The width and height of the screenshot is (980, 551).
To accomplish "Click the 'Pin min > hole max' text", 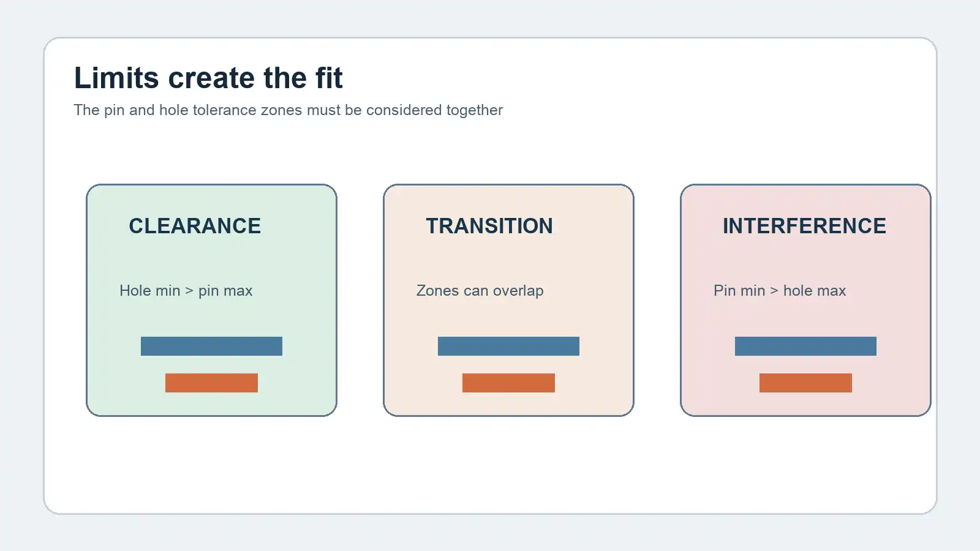I will click(780, 291).
